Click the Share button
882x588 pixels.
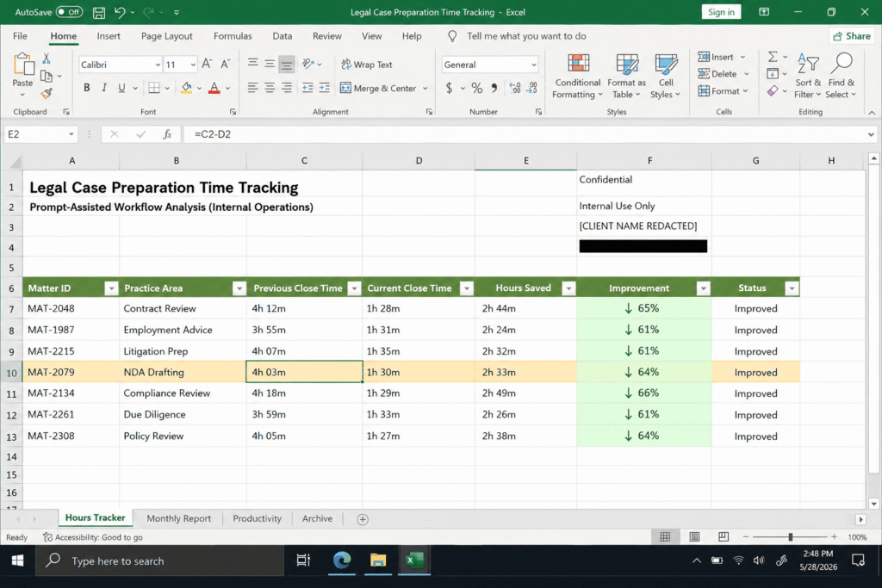pos(851,36)
